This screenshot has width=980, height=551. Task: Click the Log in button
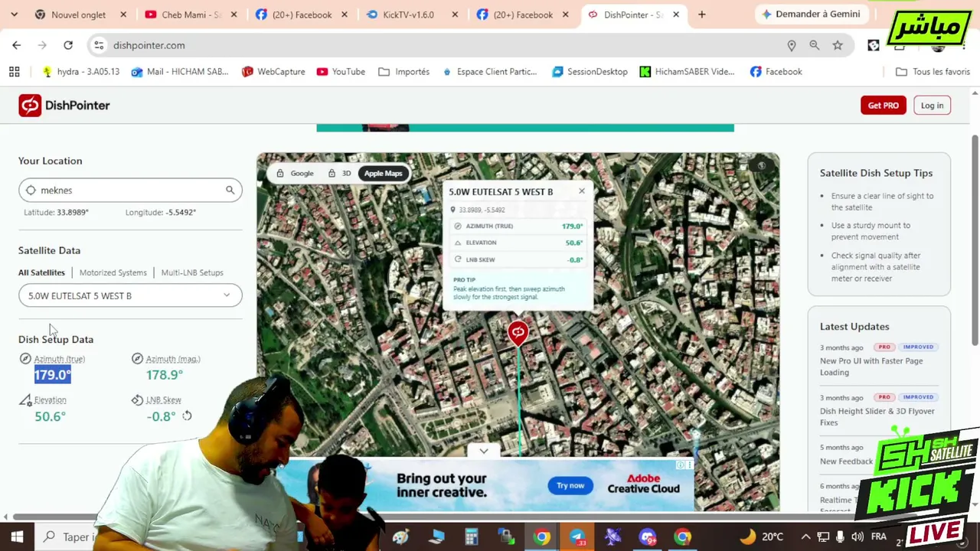[932, 105]
